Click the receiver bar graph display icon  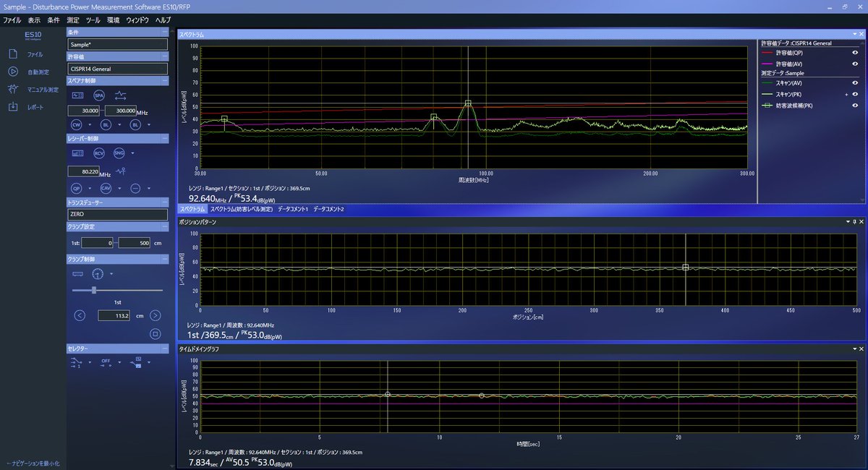(x=77, y=153)
